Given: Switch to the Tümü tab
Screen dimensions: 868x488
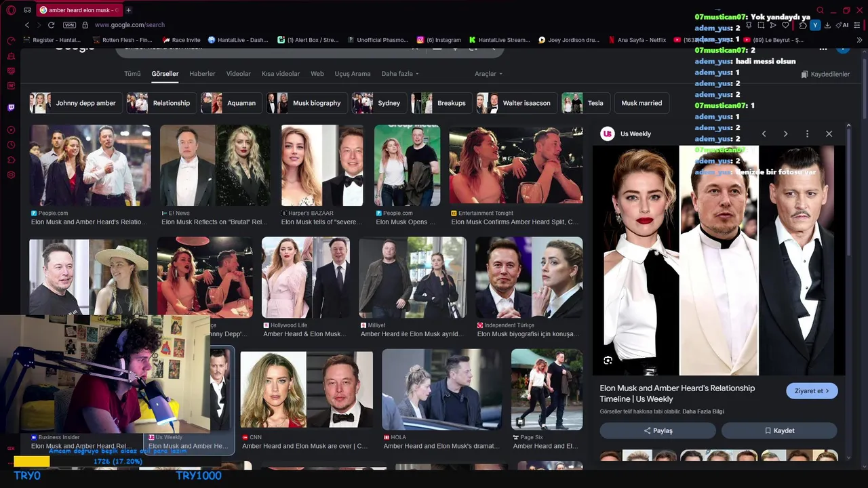Looking at the screenshot, I should (132, 73).
